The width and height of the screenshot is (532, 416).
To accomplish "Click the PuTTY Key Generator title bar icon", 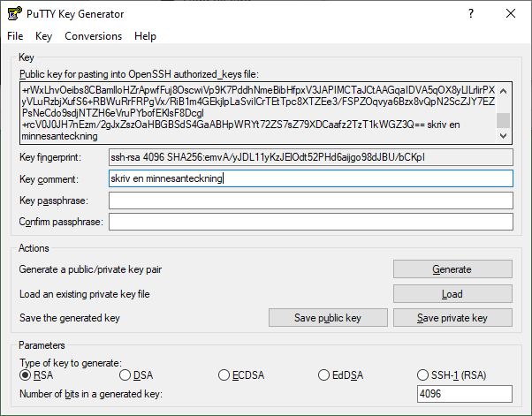I will [15, 14].
